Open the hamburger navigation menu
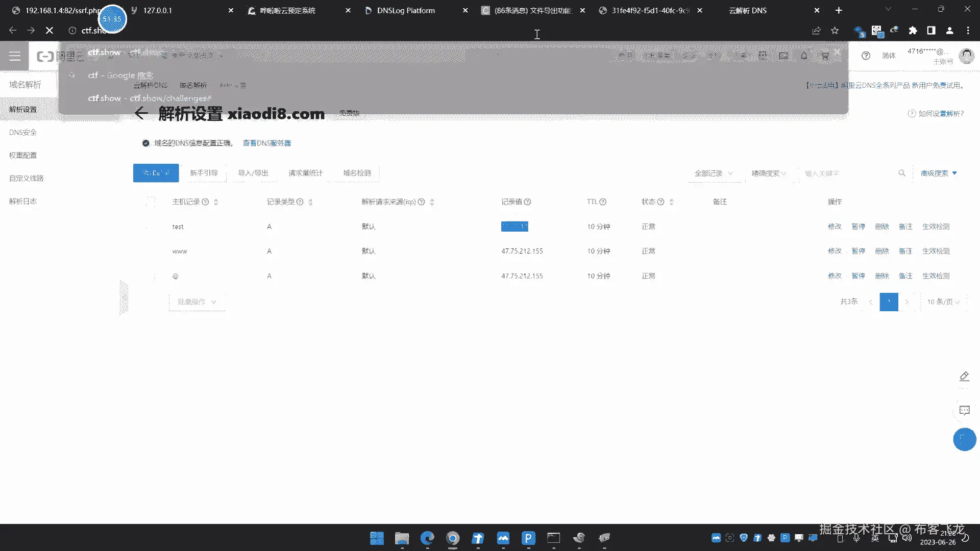Screen dimensions: 980x551 14,56
